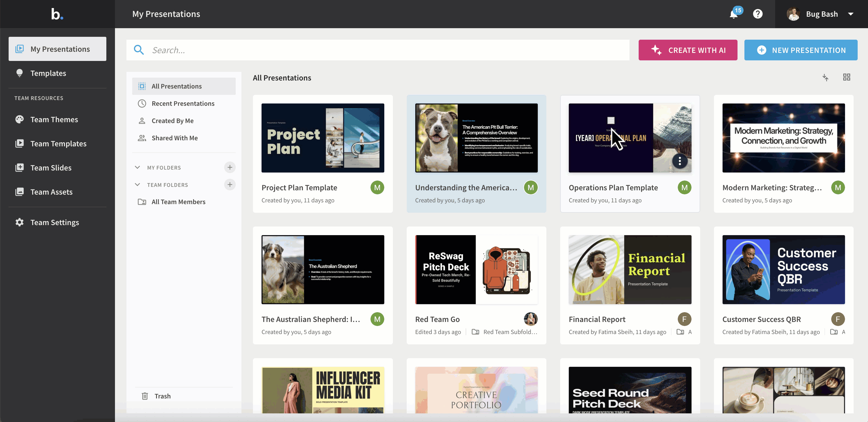This screenshot has height=422, width=868.
Task: Open Team Assets in the sidebar
Action: click(57, 192)
